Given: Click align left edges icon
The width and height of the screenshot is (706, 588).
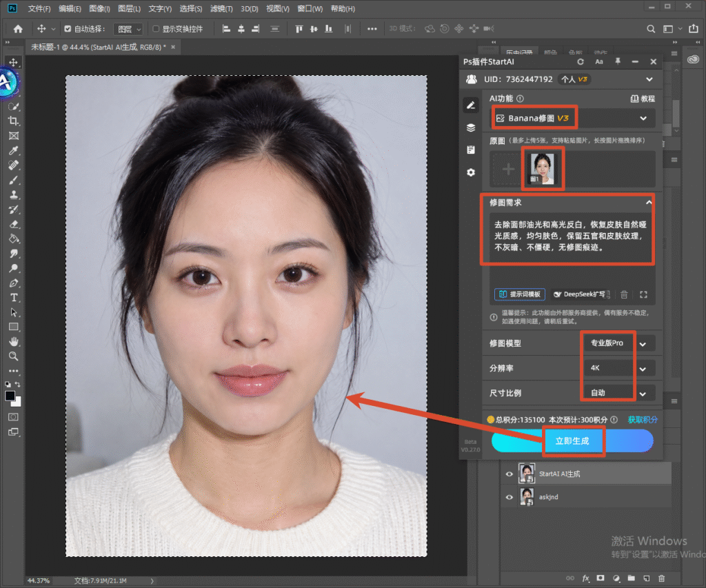Looking at the screenshot, I should (226, 29).
